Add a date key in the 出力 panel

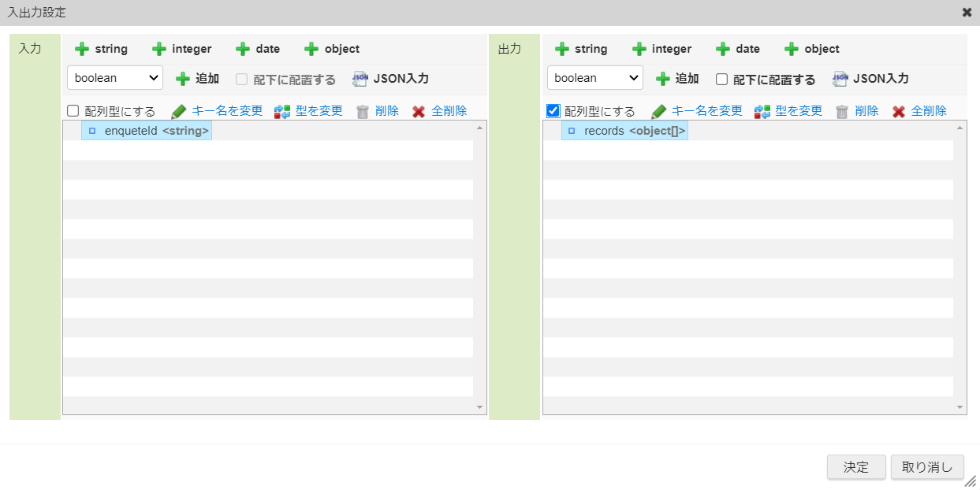[x=738, y=49]
